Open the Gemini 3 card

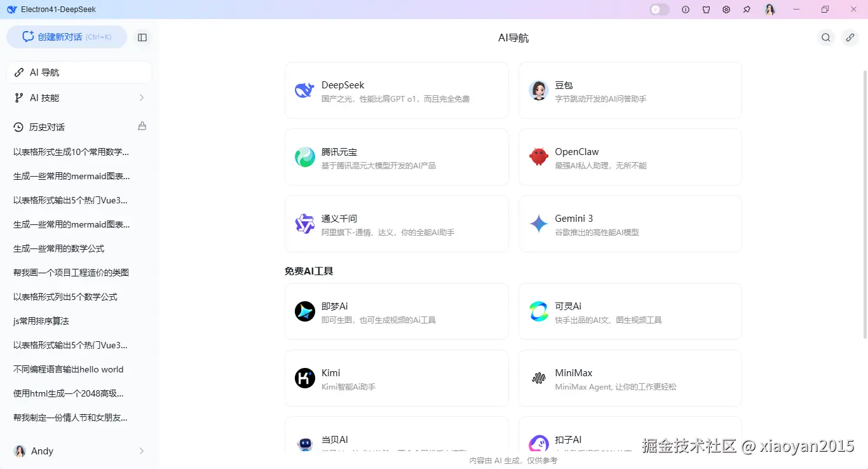(x=630, y=224)
